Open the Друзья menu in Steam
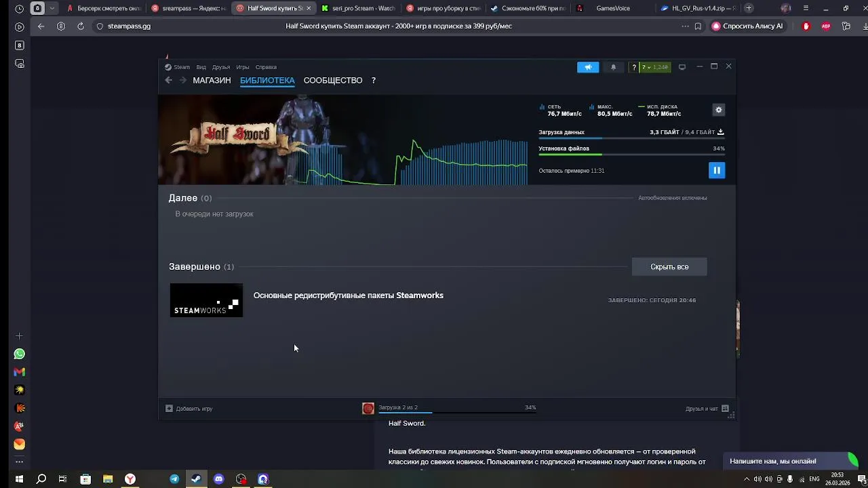 point(221,67)
